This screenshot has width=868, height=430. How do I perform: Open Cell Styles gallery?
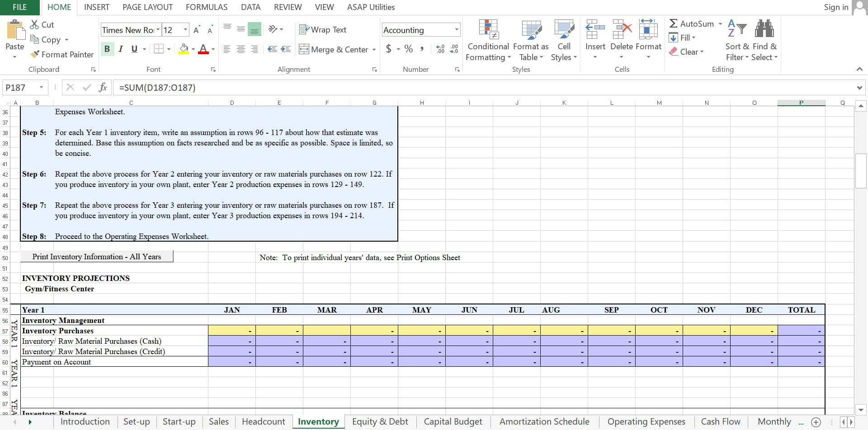tap(564, 41)
